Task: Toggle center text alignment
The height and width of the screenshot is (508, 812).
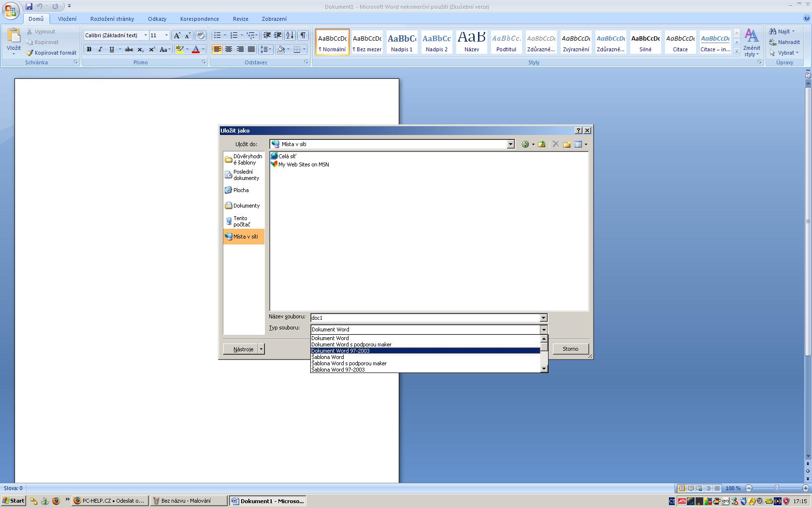Action: [x=229, y=49]
